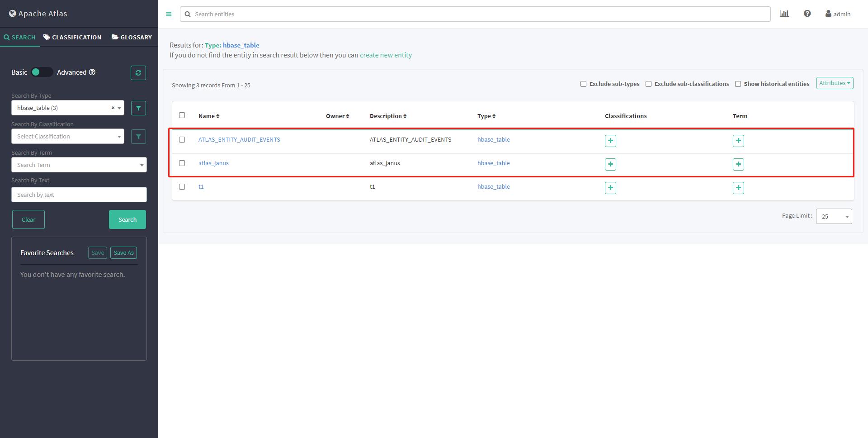Click the green Search button

tap(127, 219)
